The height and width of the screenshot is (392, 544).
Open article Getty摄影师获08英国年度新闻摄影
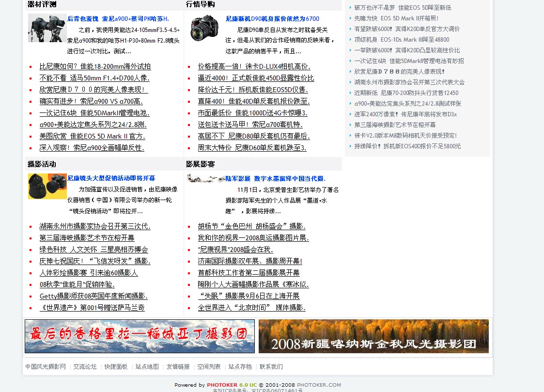click(x=93, y=296)
